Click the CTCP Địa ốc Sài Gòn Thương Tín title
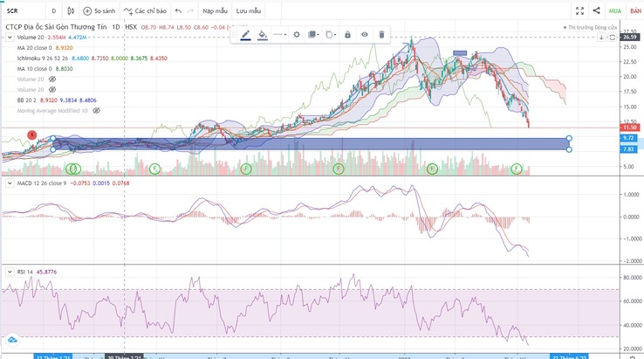Viewport: 644px width, 359px height. click(x=56, y=27)
